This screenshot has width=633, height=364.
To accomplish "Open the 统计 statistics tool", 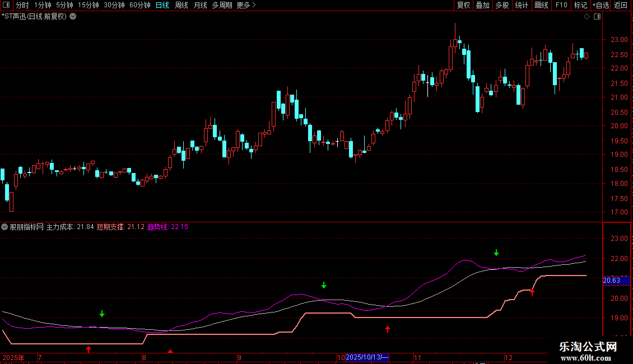I will click(522, 5).
